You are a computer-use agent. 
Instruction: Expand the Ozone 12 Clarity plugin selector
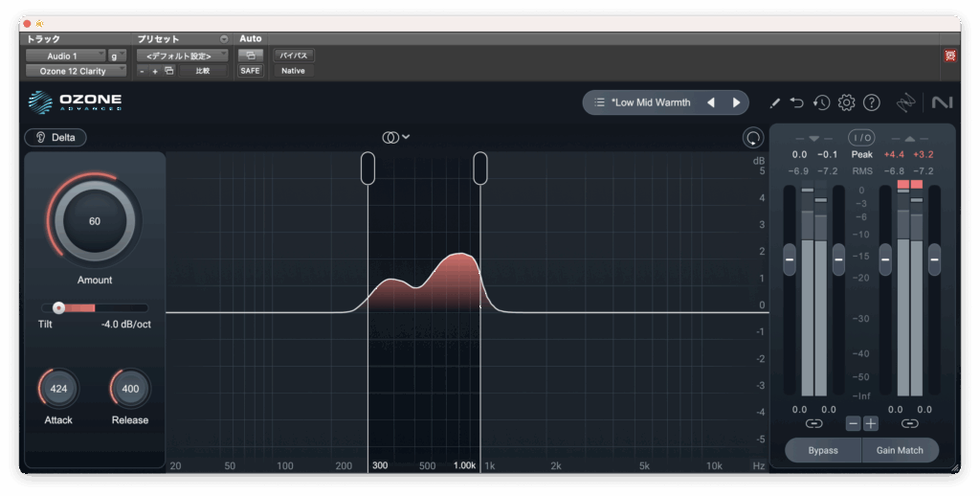(x=76, y=71)
